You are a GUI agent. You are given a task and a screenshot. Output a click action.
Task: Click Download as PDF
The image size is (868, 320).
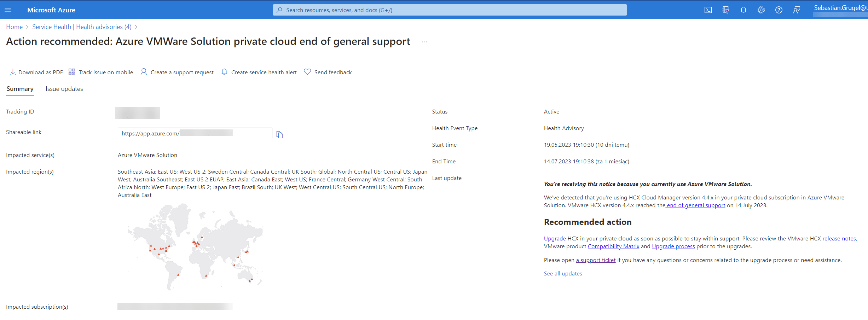pos(36,72)
